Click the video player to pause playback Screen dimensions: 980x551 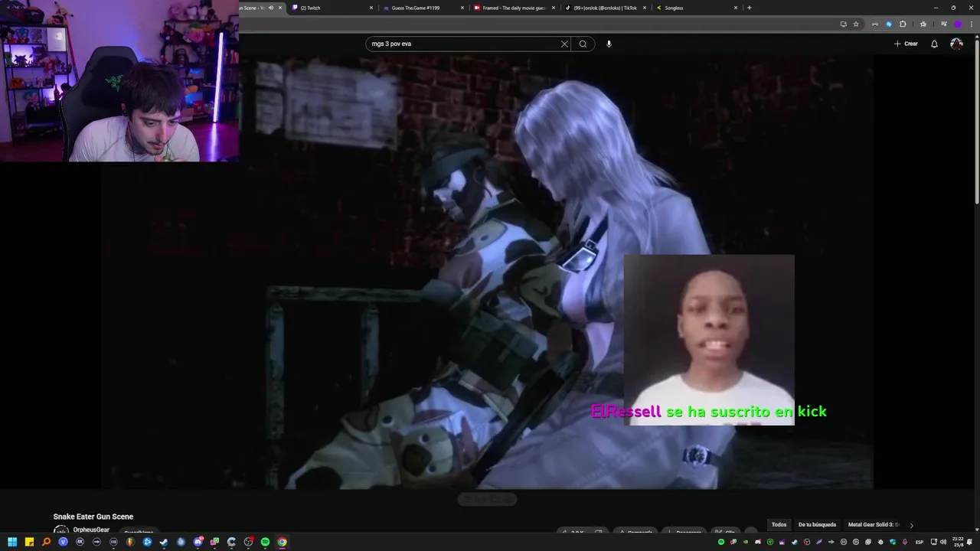coord(487,272)
